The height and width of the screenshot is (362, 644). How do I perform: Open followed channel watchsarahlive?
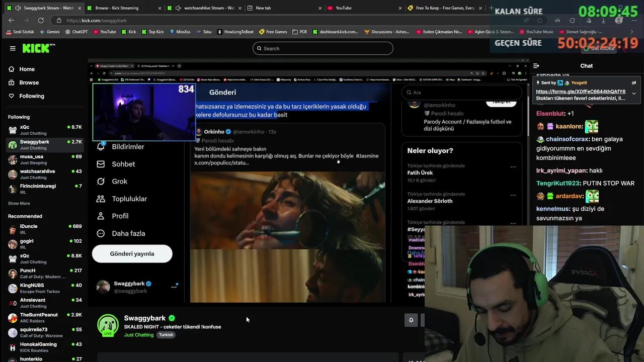pyautogui.click(x=45, y=174)
